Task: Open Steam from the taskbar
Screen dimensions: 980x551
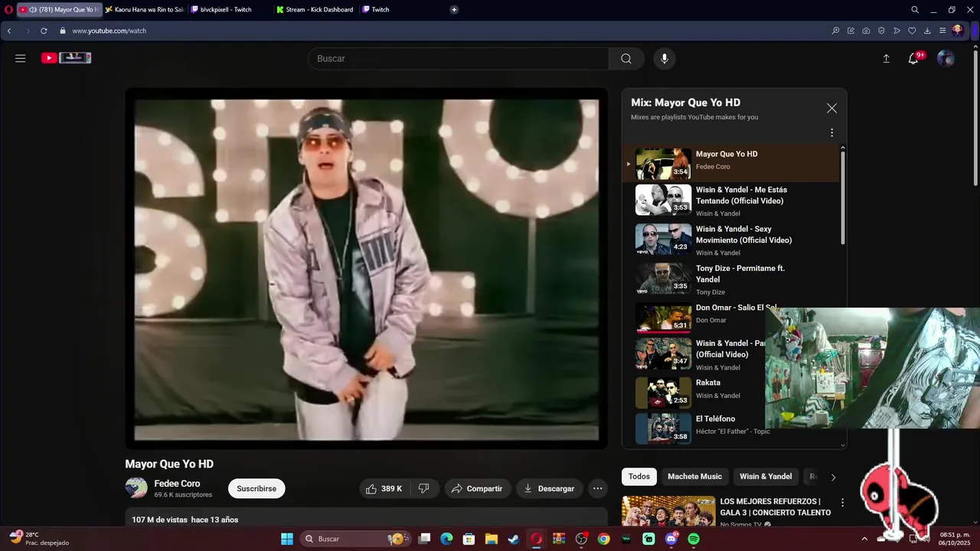Action: 514,539
